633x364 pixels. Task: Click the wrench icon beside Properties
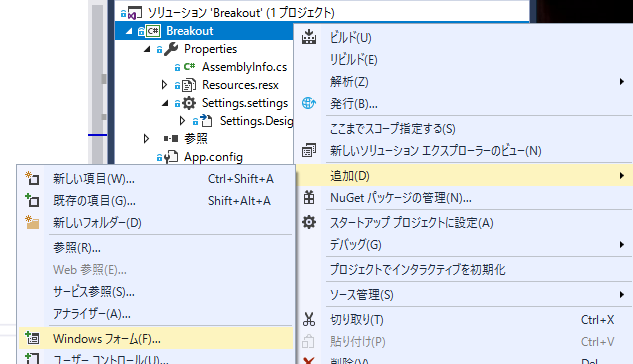click(171, 49)
